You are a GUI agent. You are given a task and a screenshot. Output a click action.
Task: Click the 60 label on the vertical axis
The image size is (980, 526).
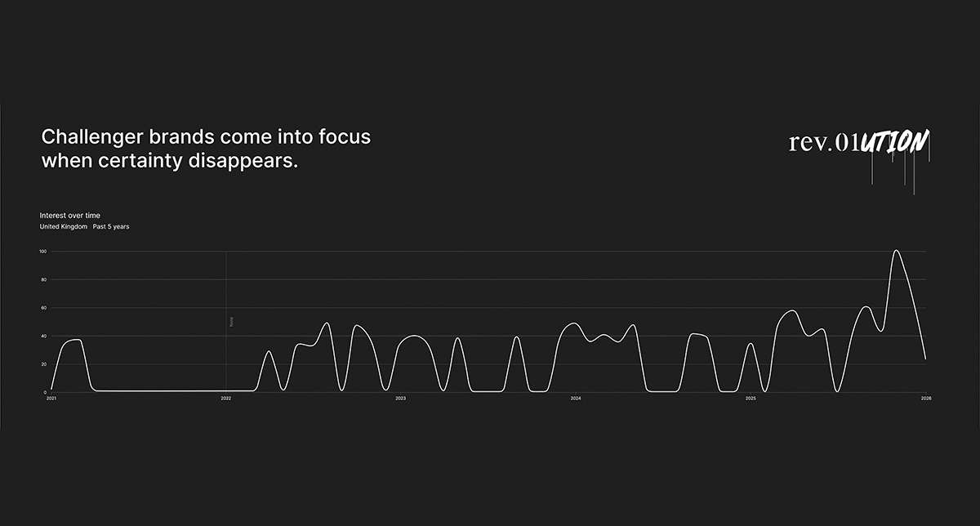tap(43, 308)
